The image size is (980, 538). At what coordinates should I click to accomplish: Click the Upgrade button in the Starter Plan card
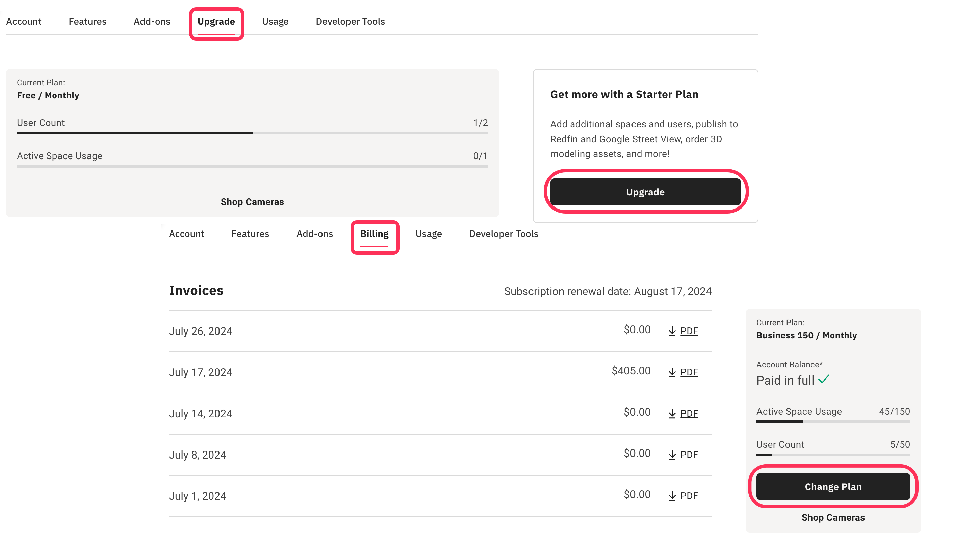[x=645, y=192]
